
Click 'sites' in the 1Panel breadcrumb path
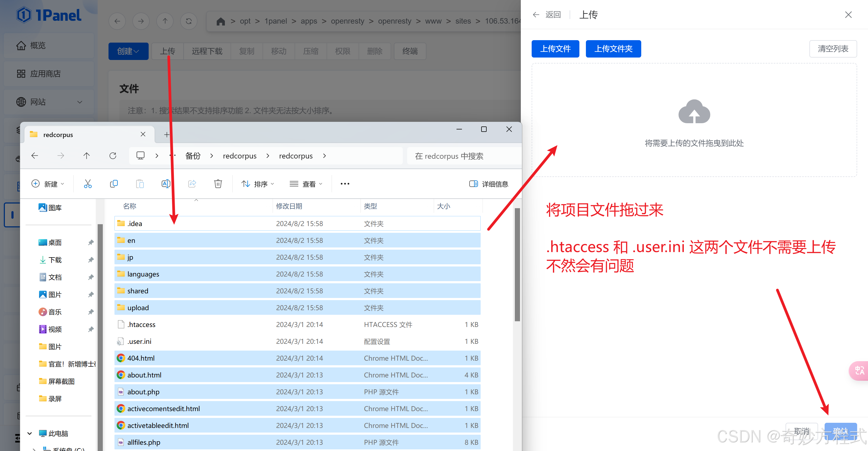(463, 21)
